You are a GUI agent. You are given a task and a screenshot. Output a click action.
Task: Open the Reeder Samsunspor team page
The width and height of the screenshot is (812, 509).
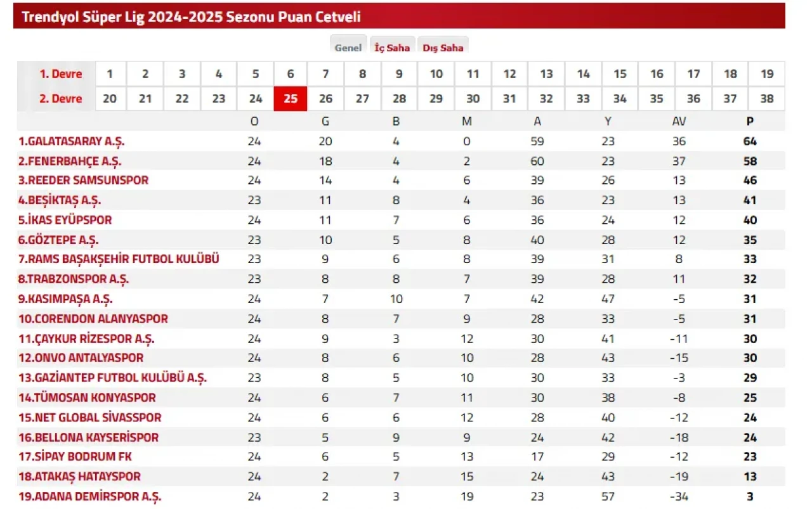coord(83,180)
